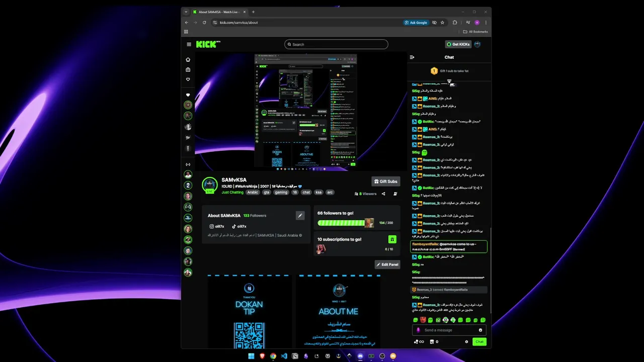Open the Kick hamburger menu
The image size is (644, 362).
(189, 44)
